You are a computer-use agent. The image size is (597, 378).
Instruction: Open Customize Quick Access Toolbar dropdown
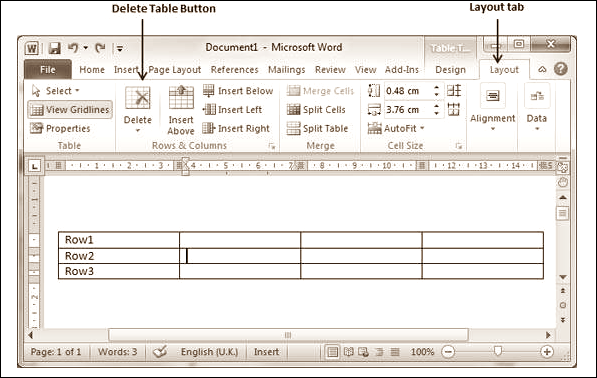pyautogui.click(x=120, y=48)
